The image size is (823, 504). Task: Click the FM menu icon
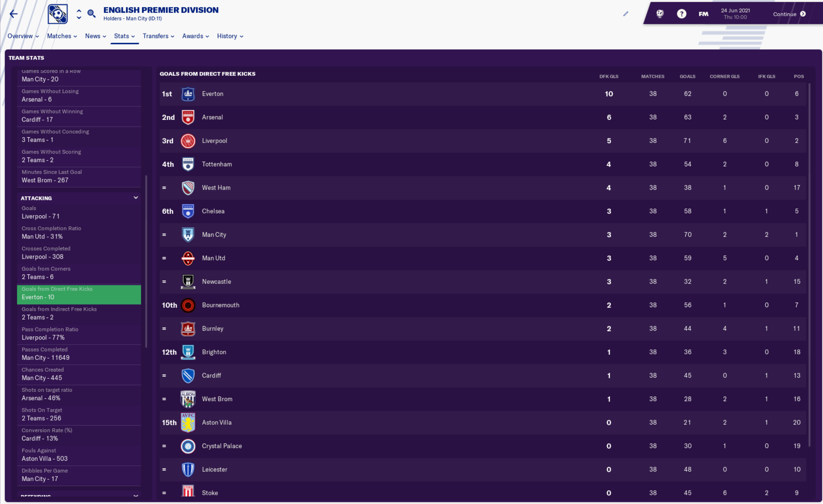[703, 14]
